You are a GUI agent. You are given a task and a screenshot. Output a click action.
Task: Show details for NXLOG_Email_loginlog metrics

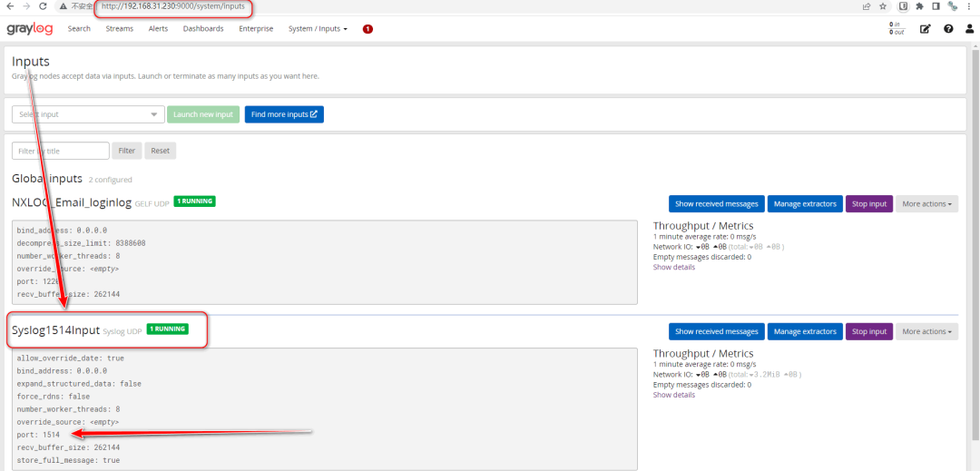coord(673,267)
